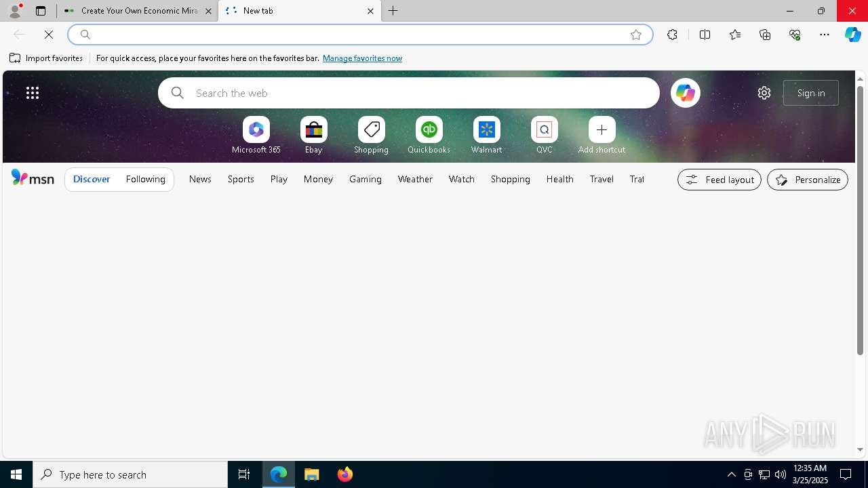Select the Discover feed tab
Viewport: 868px width, 488px height.
tap(92, 179)
